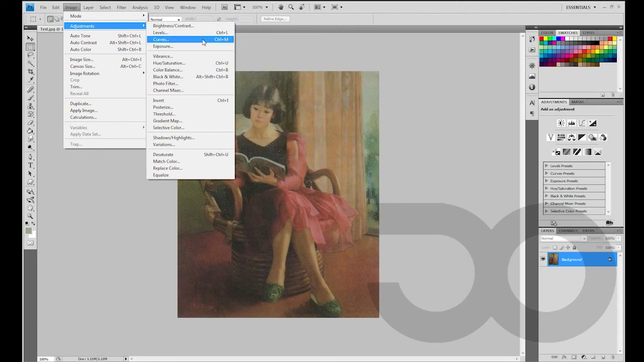Toggle Lock all
The image size is (644, 362).
575,247
